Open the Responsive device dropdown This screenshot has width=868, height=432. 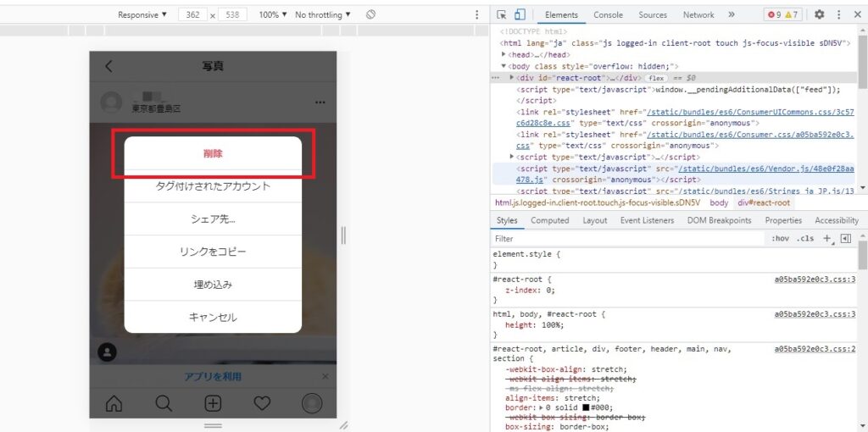pyautogui.click(x=142, y=15)
